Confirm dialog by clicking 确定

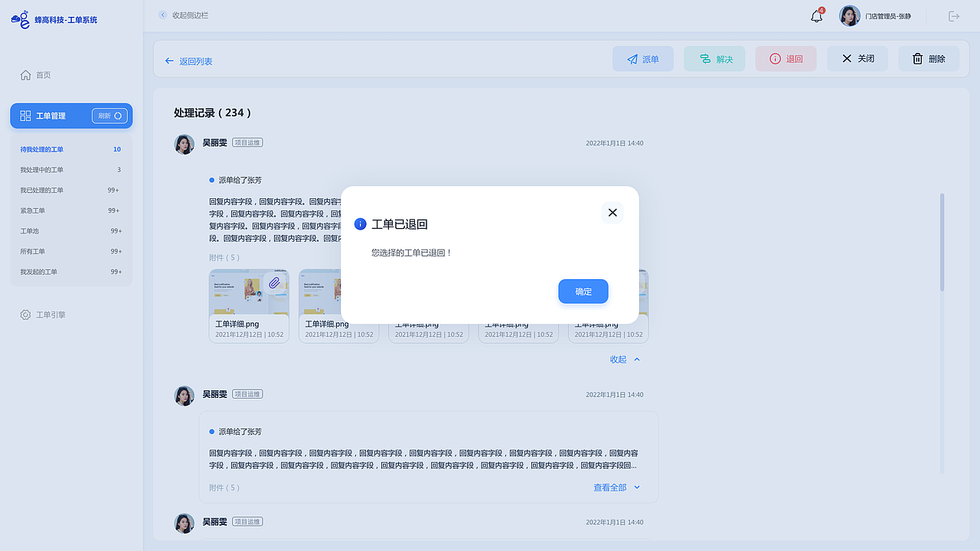tap(583, 291)
